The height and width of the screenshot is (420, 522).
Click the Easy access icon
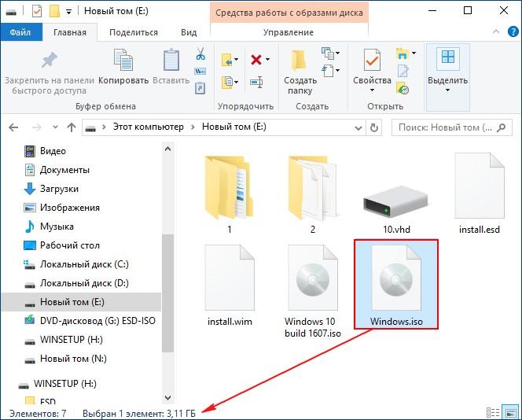328,71
